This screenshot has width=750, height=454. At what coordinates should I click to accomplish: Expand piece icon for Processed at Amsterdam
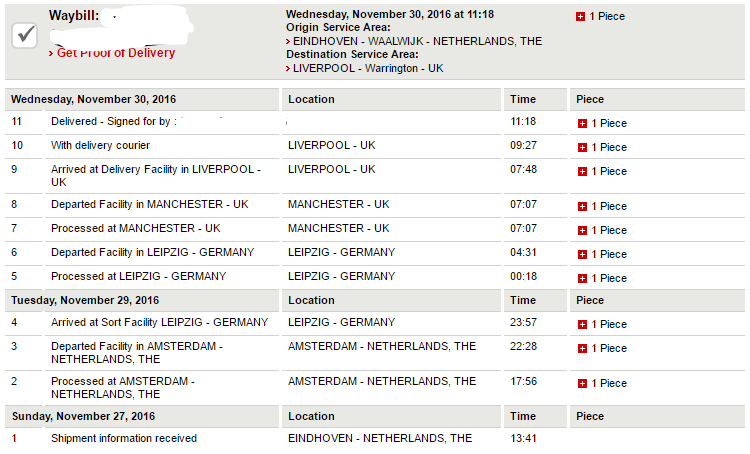click(582, 383)
